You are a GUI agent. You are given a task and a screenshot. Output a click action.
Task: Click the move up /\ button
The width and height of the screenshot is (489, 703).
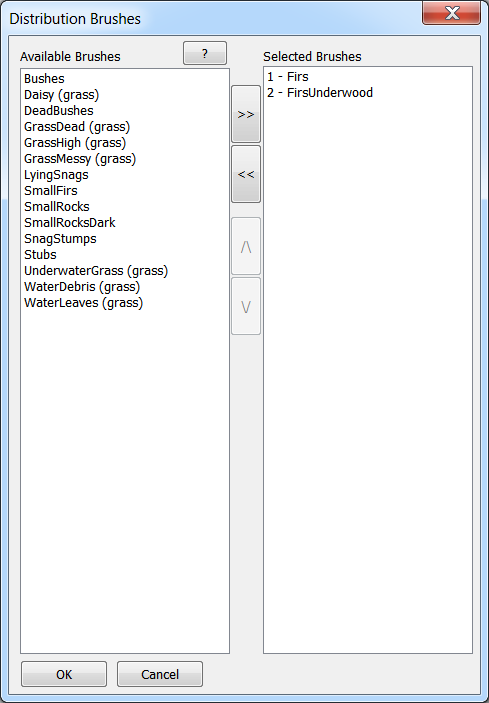(246, 246)
